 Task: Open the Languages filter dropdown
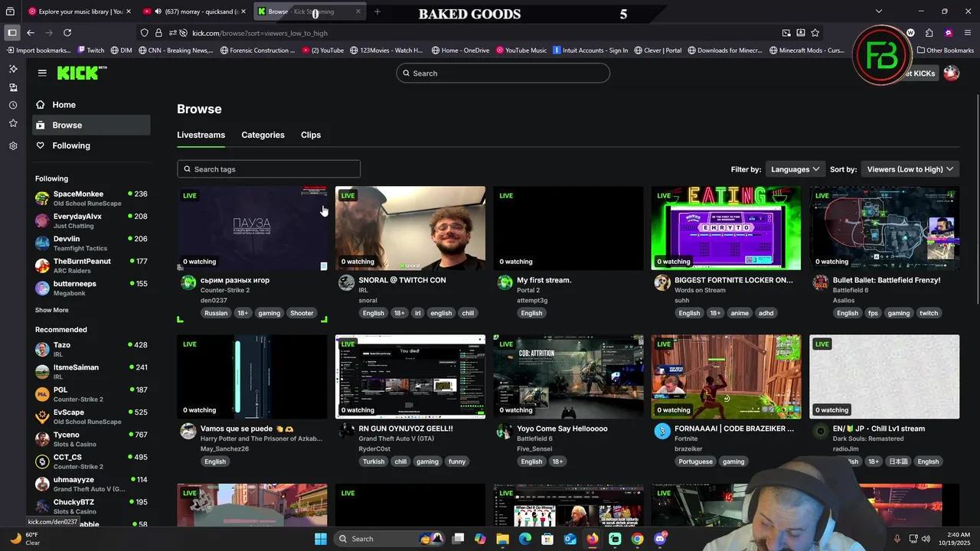795,169
